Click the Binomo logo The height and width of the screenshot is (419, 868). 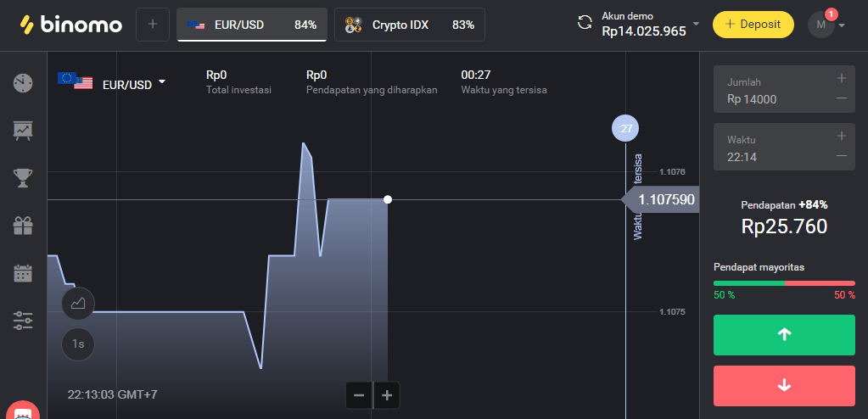tap(71, 25)
